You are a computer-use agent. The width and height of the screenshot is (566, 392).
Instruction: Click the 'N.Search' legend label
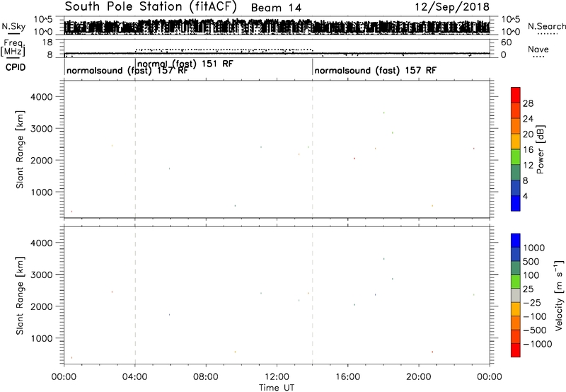pos(546,26)
